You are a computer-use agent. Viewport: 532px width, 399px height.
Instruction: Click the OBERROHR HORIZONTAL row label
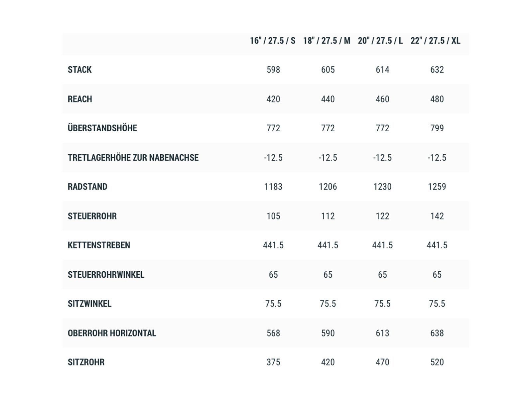click(112, 333)
